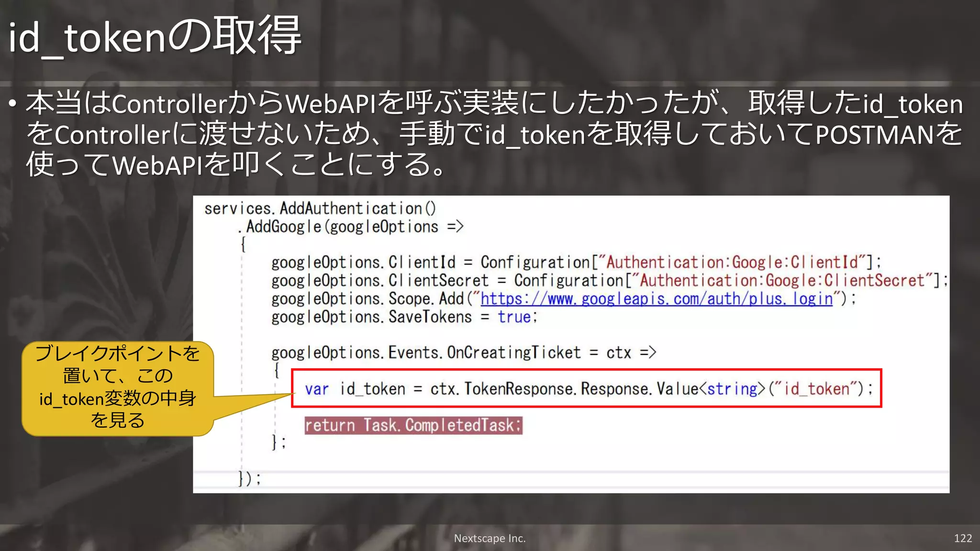The image size is (980, 551).
Task: Click the slide title 'id_tokenの取得'
Action: tap(155, 36)
